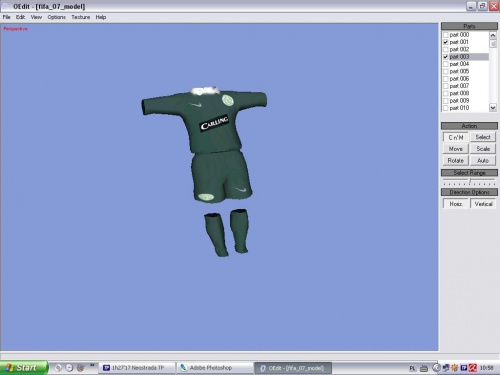This screenshot has width=500, height=375.
Task: Open the View menu
Action: 36,17
